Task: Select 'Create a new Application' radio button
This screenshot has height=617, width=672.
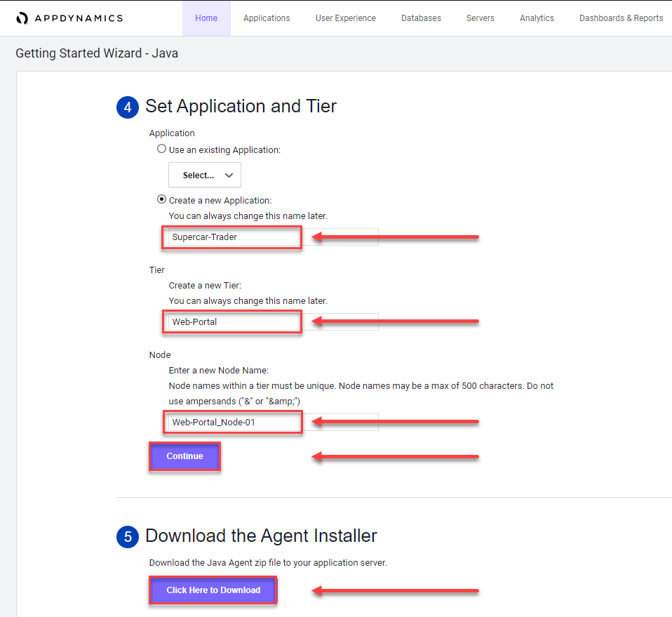Action: tap(161, 199)
